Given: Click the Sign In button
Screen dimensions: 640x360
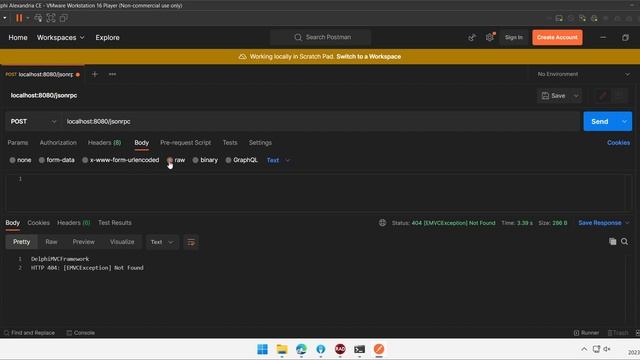Looking at the screenshot, I should 513,38.
